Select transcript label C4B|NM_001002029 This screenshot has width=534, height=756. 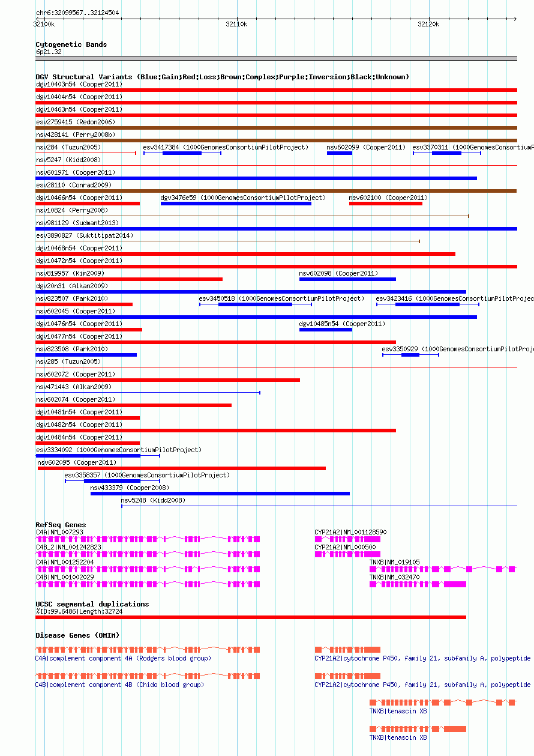(x=65, y=577)
